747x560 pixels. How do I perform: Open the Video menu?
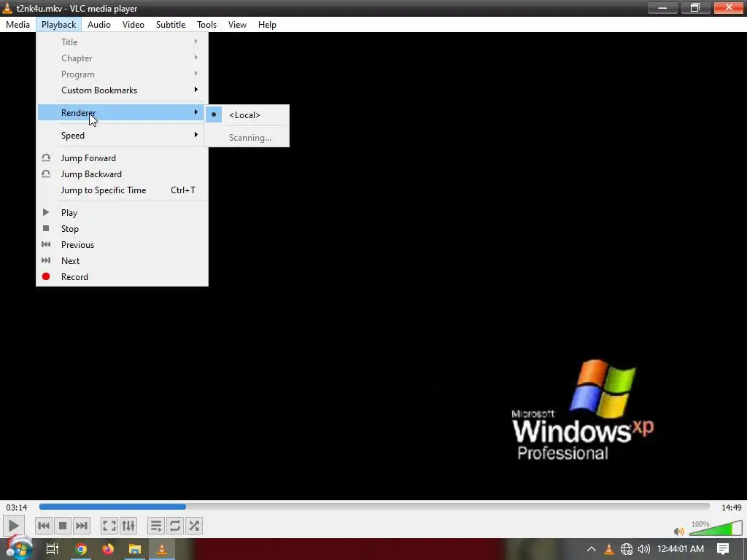coord(133,25)
